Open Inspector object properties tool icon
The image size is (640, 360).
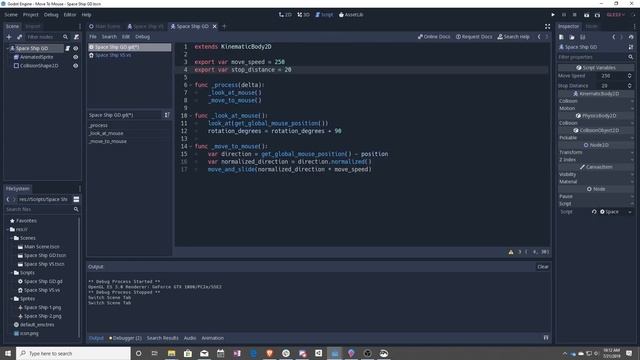(x=631, y=47)
